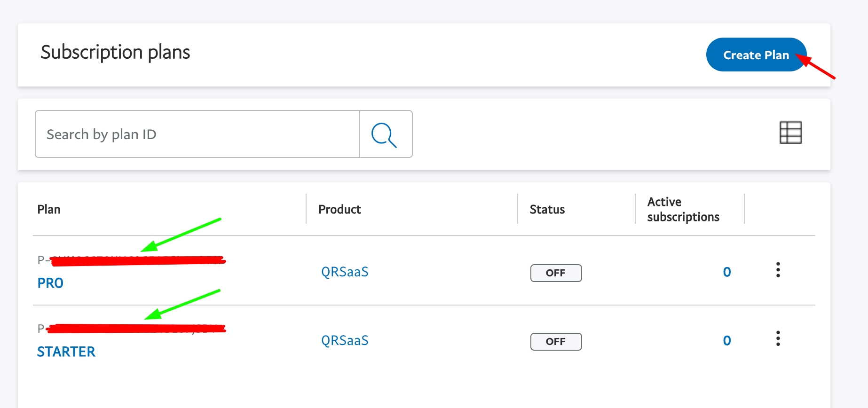The height and width of the screenshot is (408, 868).
Task: Open the three-dot menu for STARTER plan
Action: [778, 338]
